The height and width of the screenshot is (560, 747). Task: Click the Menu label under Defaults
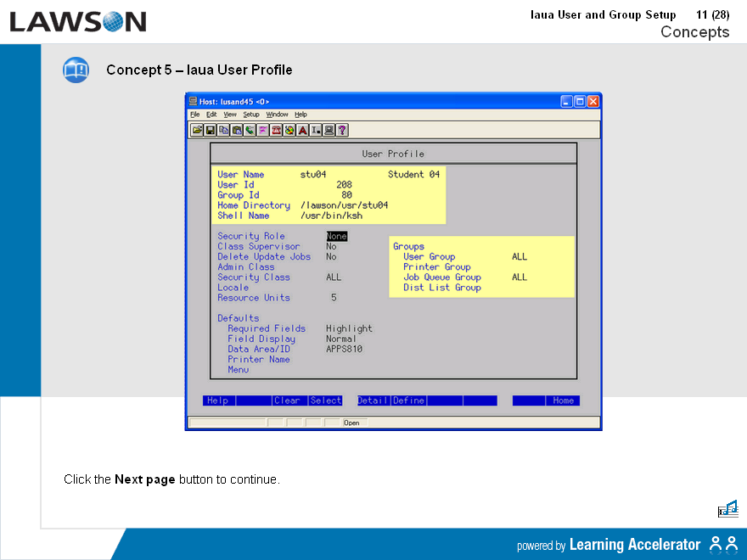coord(239,370)
